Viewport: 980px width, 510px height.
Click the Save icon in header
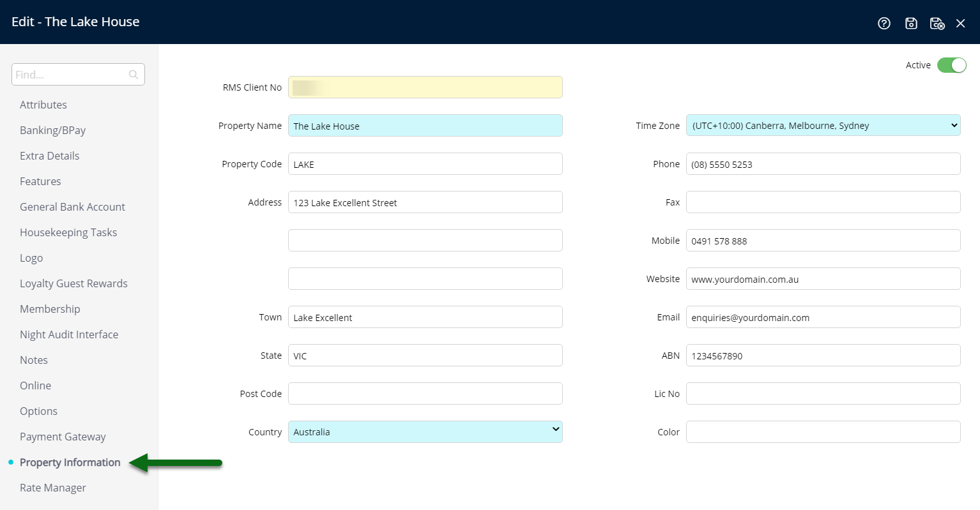click(911, 23)
